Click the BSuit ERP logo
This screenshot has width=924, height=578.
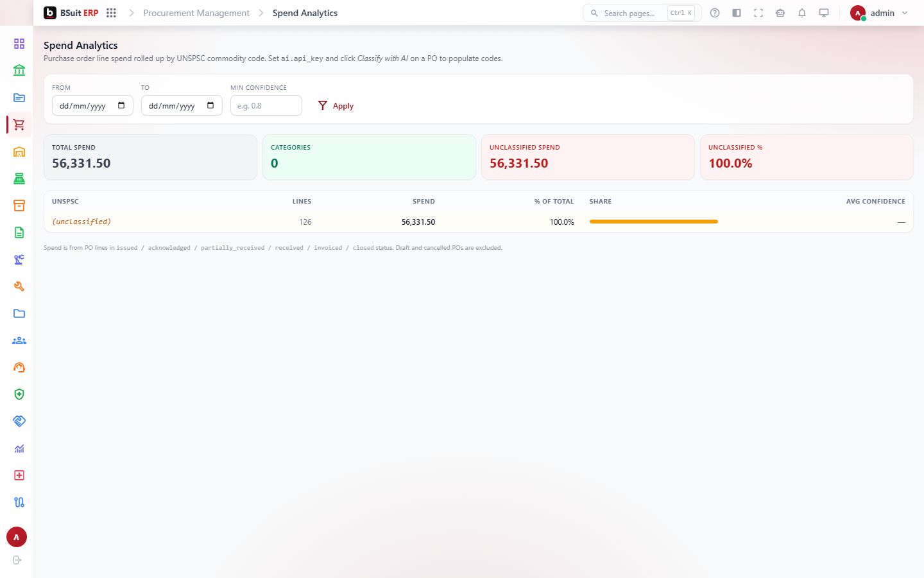click(x=71, y=13)
